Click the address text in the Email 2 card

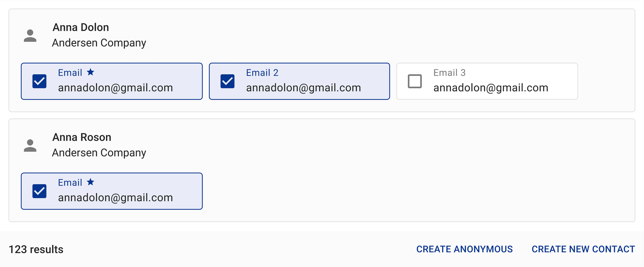303,88
